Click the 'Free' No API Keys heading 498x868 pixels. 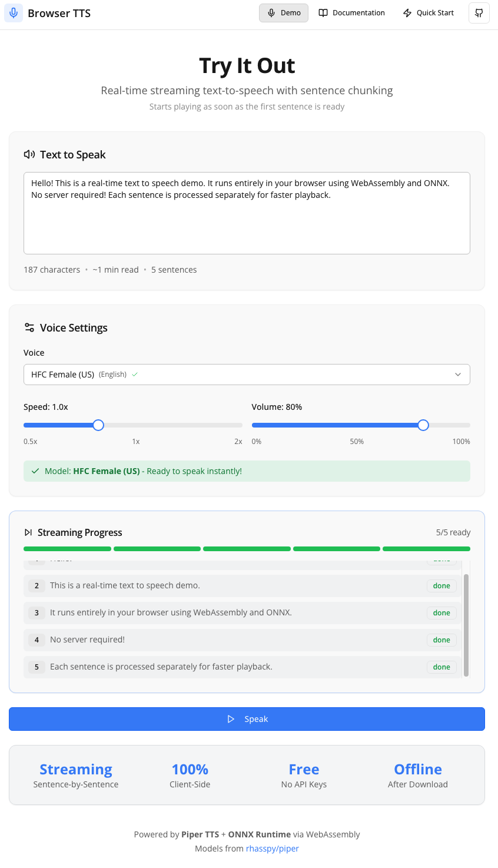point(304,770)
